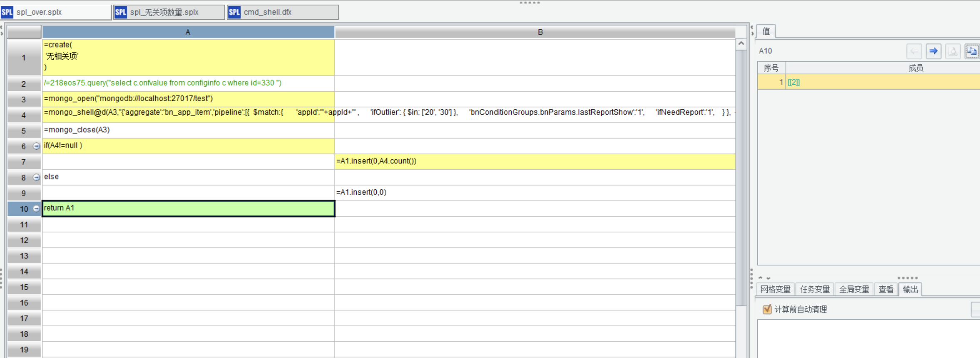Click the grid's vertical scrollbar up arrow
This screenshot has width=980, height=358.
click(741, 43)
